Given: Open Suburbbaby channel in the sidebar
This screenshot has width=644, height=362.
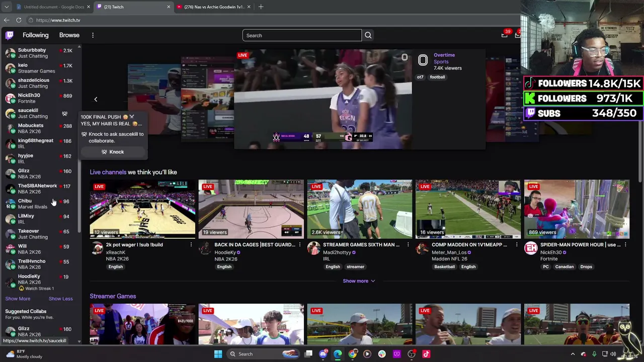Looking at the screenshot, I should coord(39,53).
